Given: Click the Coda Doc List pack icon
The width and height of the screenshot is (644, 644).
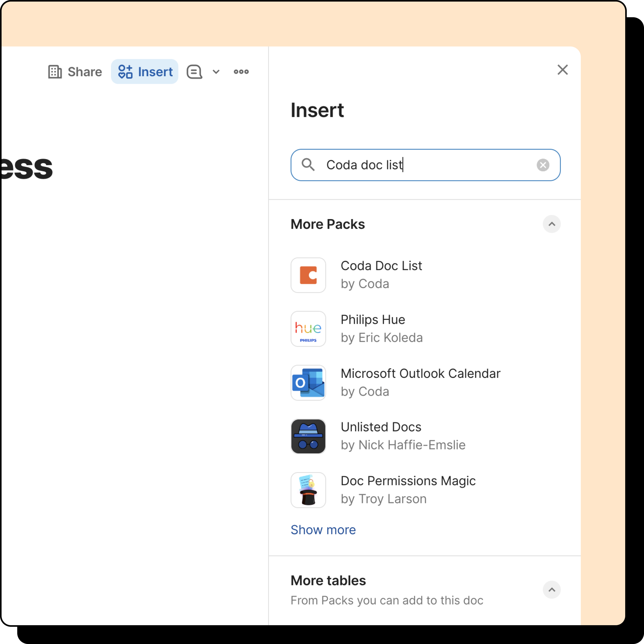Looking at the screenshot, I should coord(308,275).
